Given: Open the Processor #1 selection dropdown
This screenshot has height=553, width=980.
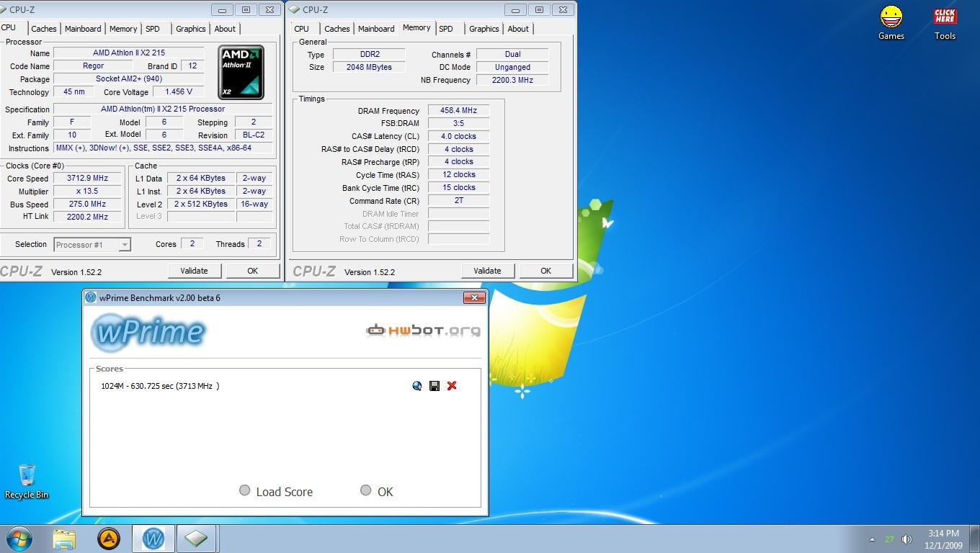Looking at the screenshot, I should (x=92, y=245).
